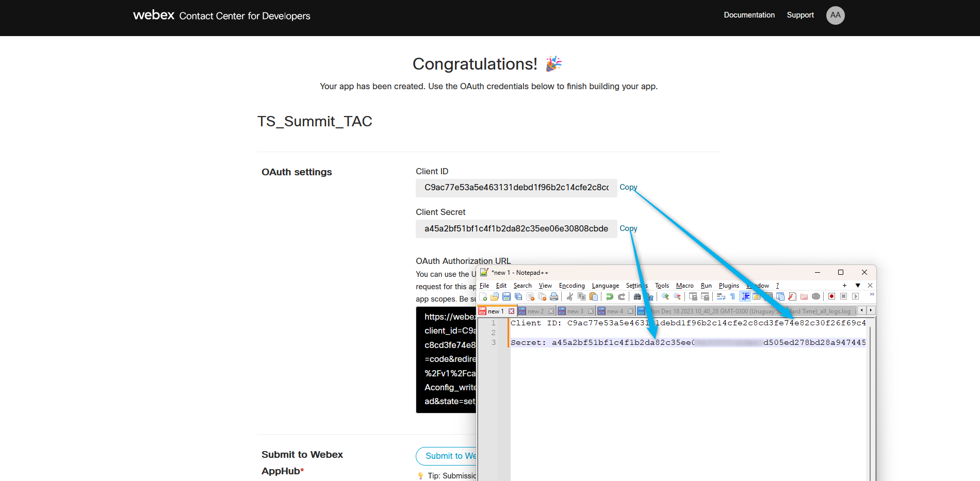Open the ? help menu in Notepad++
The width and height of the screenshot is (980, 481).
[777, 286]
